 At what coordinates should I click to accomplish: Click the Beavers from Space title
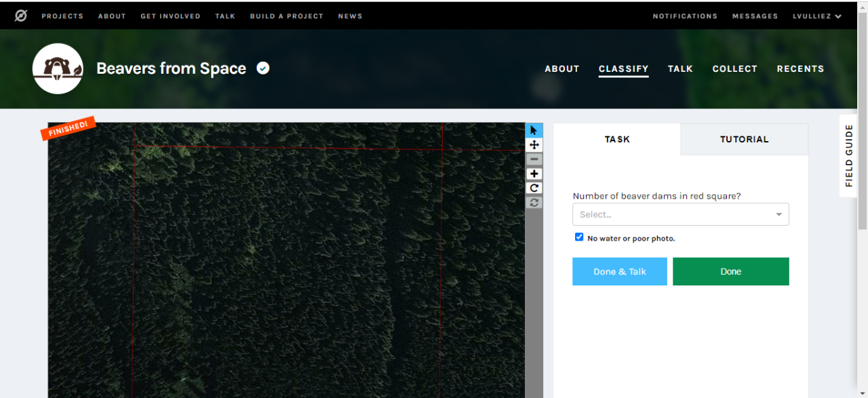click(x=171, y=68)
